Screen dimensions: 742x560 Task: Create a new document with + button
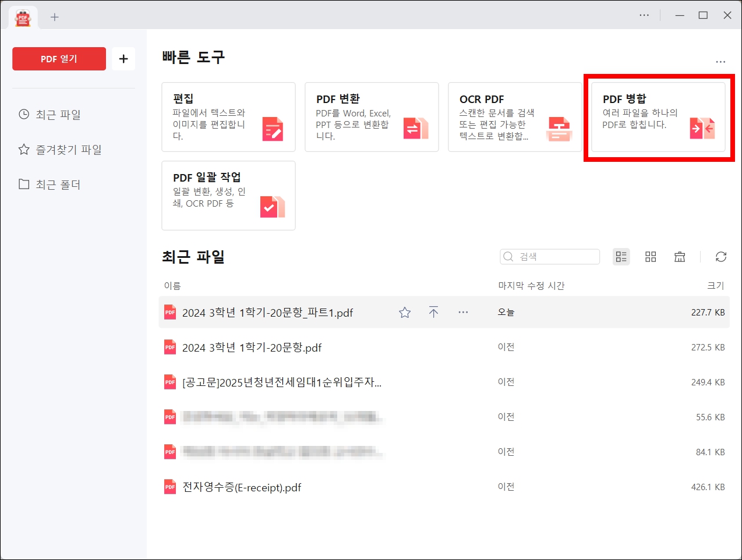pos(123,59)
